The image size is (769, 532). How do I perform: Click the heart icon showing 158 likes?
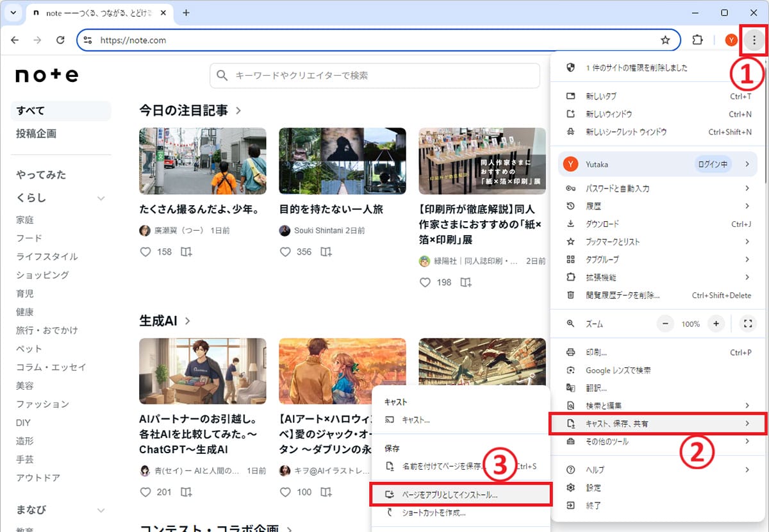click(x=145, y=252)
